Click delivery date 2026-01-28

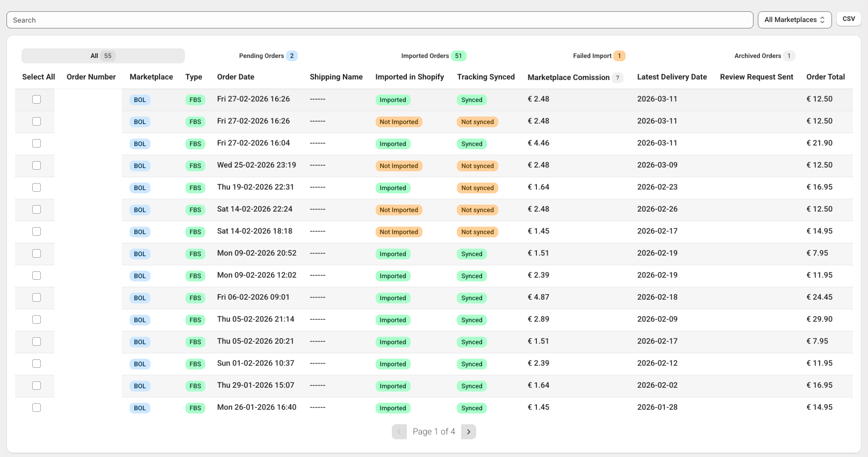(x=657, y=407)
